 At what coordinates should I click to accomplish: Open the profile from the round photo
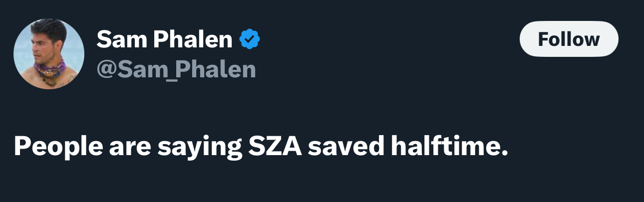click(x=49, y=54)
